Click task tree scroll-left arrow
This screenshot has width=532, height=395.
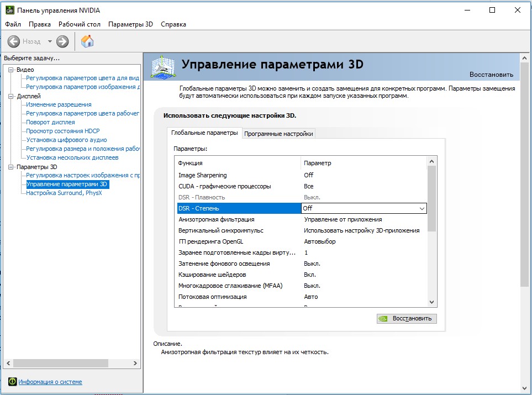click(x=8, y=363)
